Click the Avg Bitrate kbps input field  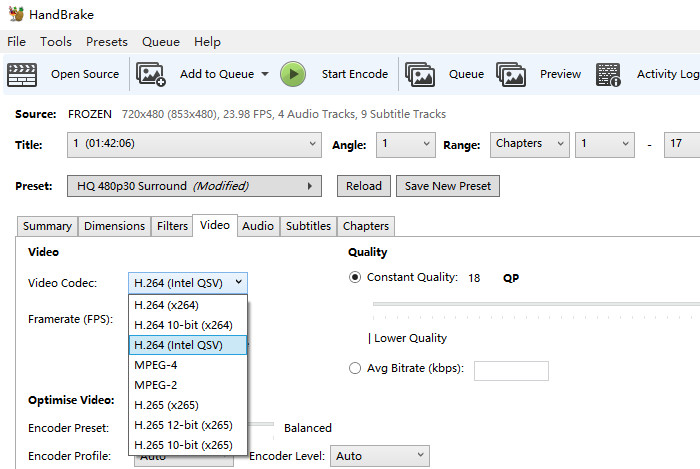click(510, 371)
